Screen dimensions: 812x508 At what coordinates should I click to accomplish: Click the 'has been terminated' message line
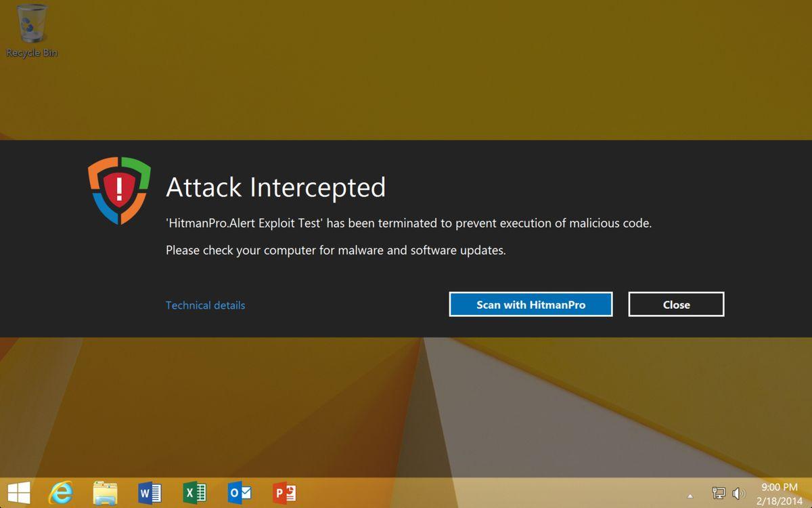coord(409,223)
